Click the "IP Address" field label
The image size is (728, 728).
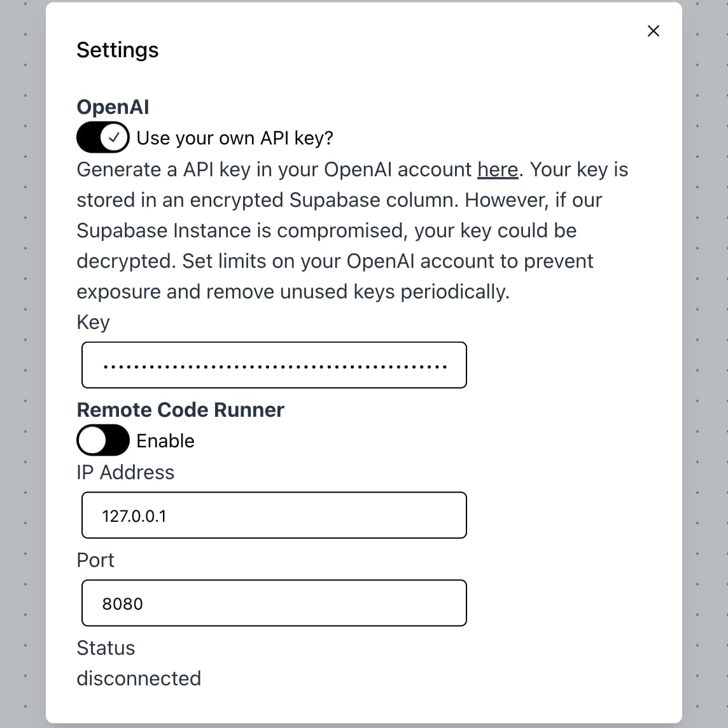125,472
